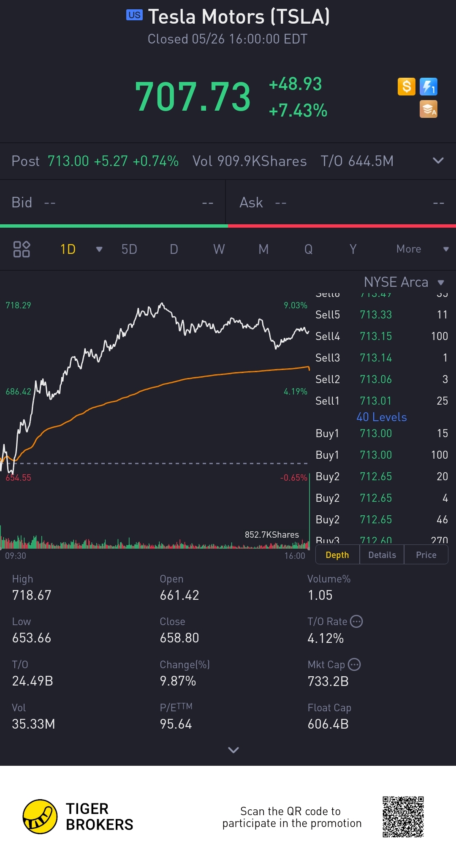Tap the green-red bid/ask ratio bar

coord(228,226)
